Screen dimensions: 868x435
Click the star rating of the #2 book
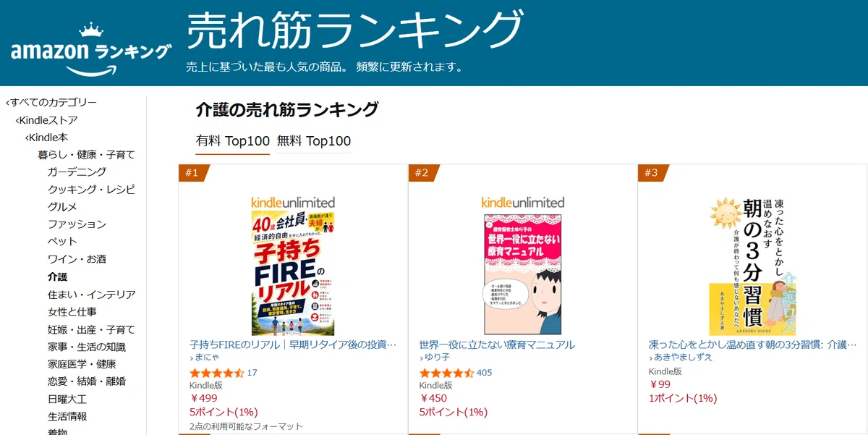tap(447, 373)
